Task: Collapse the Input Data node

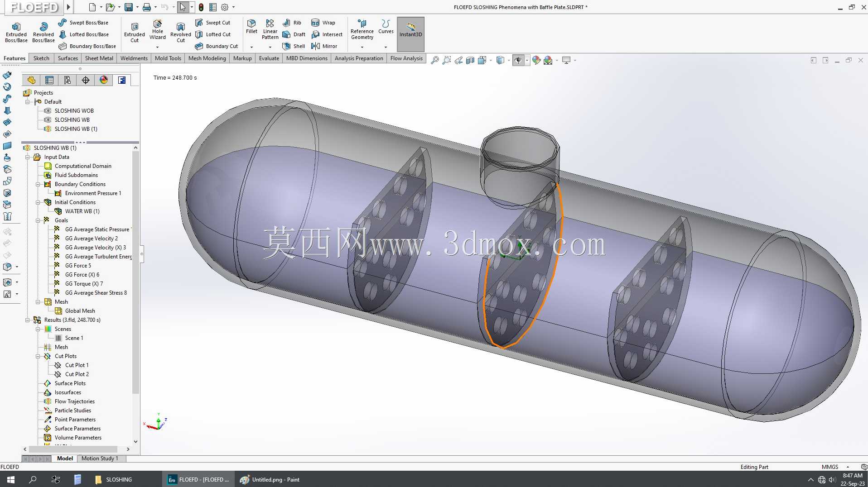Action: click(x=27, y=157)
